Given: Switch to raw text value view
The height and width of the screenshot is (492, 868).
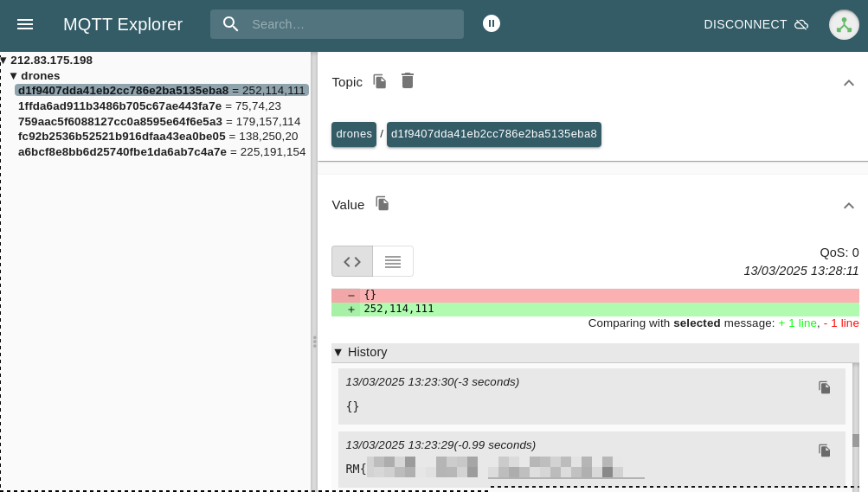Looking at the screenshot, I should click(x=393, y=261).
